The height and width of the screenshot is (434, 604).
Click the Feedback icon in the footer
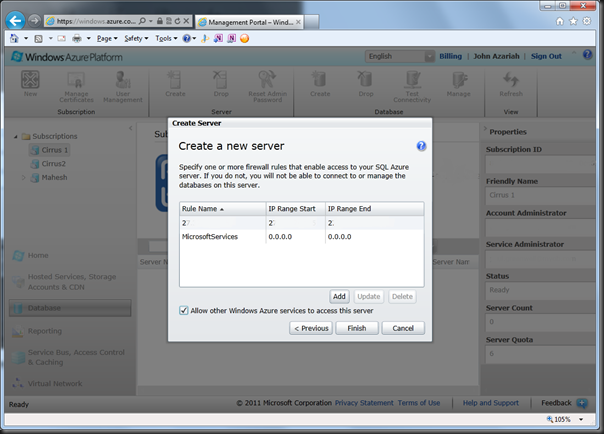(582, 403)
